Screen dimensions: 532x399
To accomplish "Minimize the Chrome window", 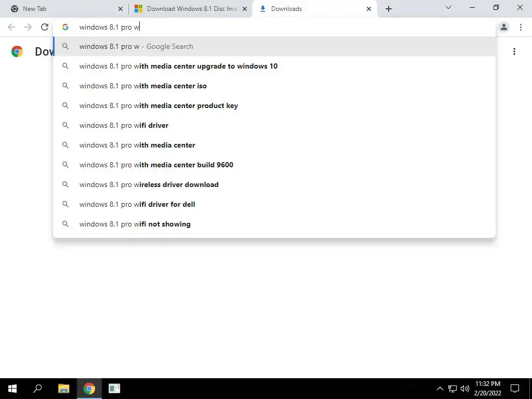I will (472, 7).
